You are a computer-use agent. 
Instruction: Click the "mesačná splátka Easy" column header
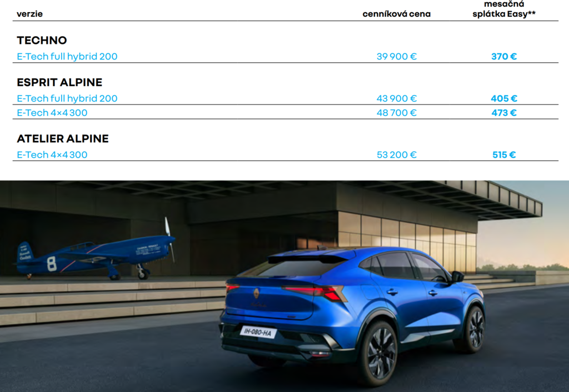coord(504,9)
